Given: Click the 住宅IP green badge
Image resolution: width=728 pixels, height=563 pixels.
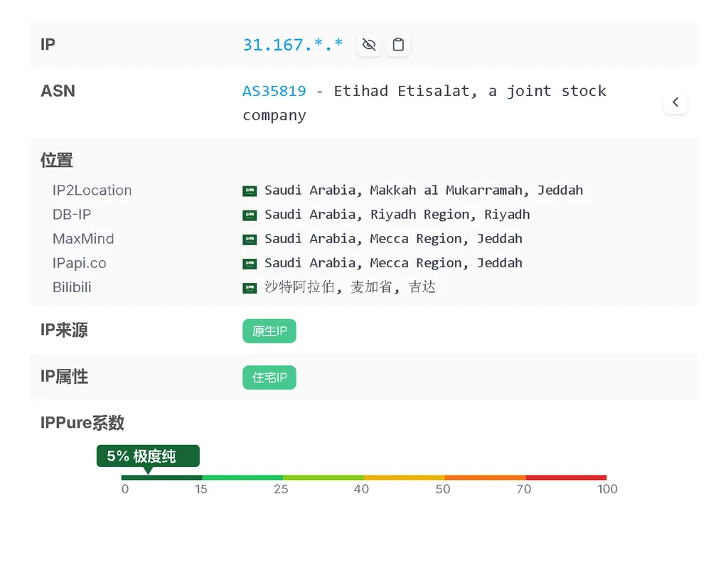Looking at the screenshot, I should 269,377.
